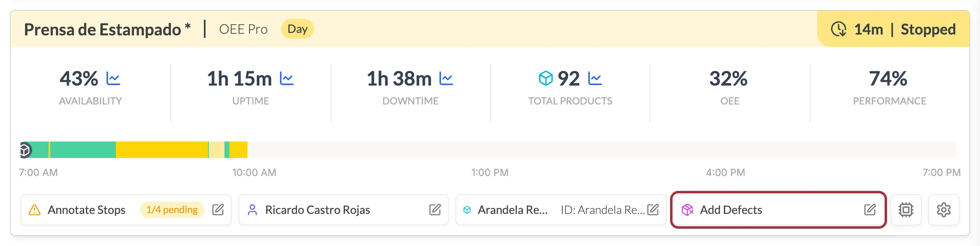
Task: Click the pink defect box icon
Action: [x=687, y=210]
